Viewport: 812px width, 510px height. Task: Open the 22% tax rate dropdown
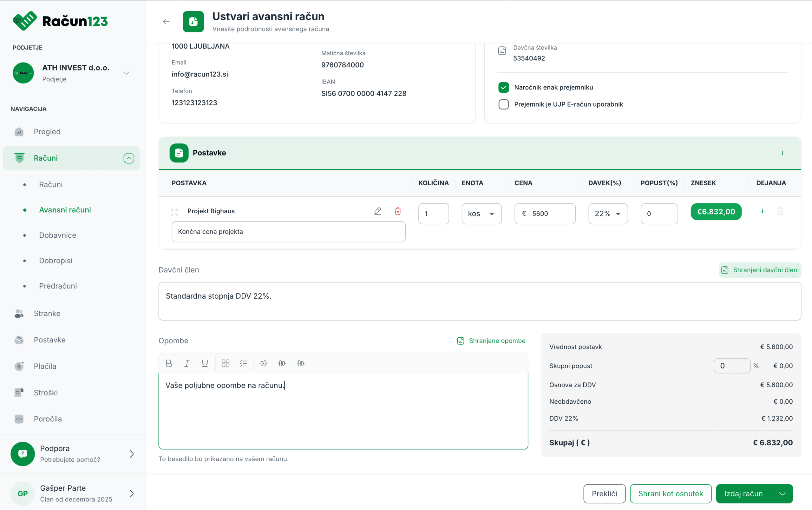click(x=608, y=214)
